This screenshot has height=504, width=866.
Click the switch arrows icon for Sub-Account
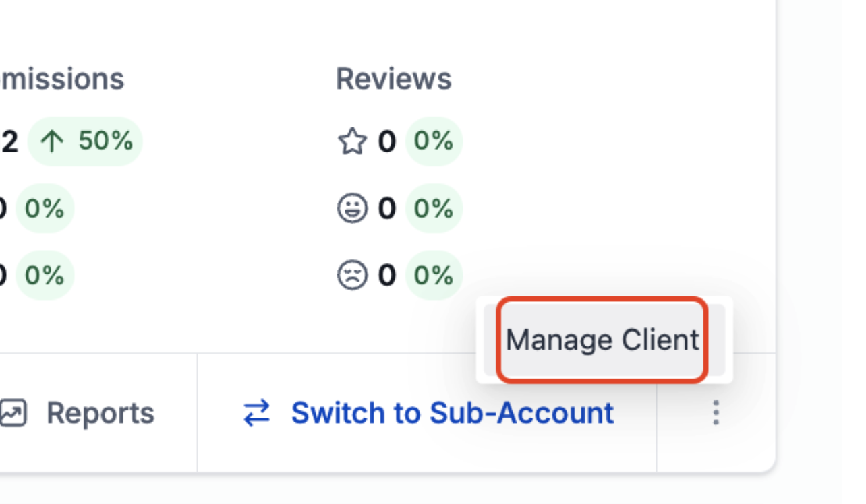(x=254, y=413)
